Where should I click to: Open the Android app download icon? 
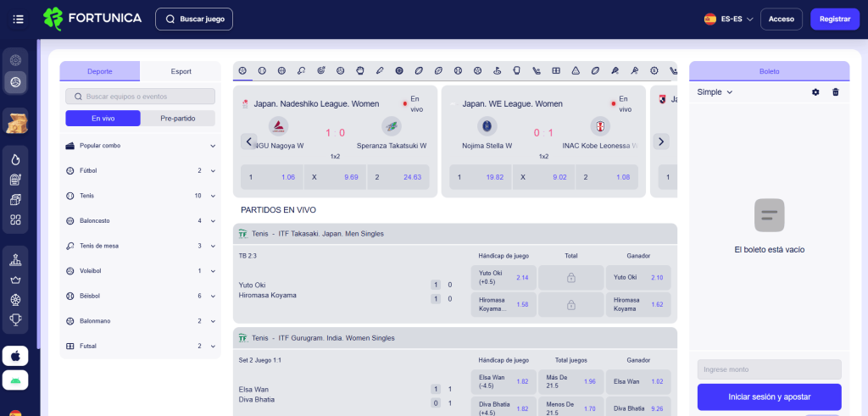16,379
